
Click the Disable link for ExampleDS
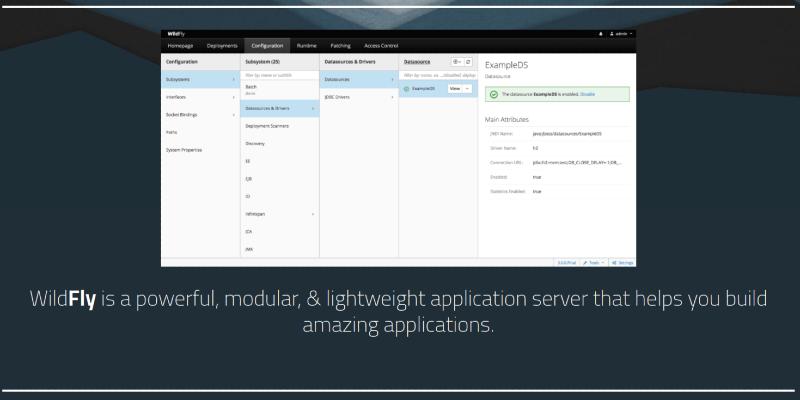pyautogui.click(x=588, y=94)
